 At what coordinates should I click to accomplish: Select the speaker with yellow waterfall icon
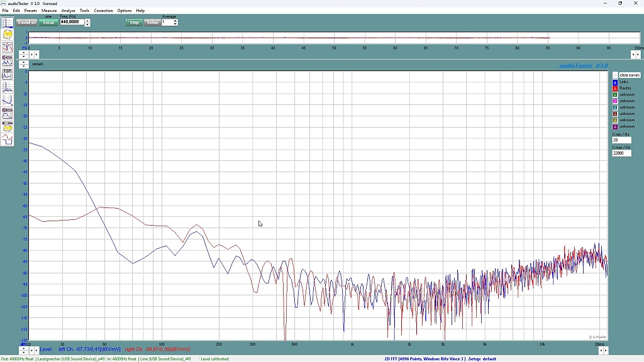(x=8, y=126)
